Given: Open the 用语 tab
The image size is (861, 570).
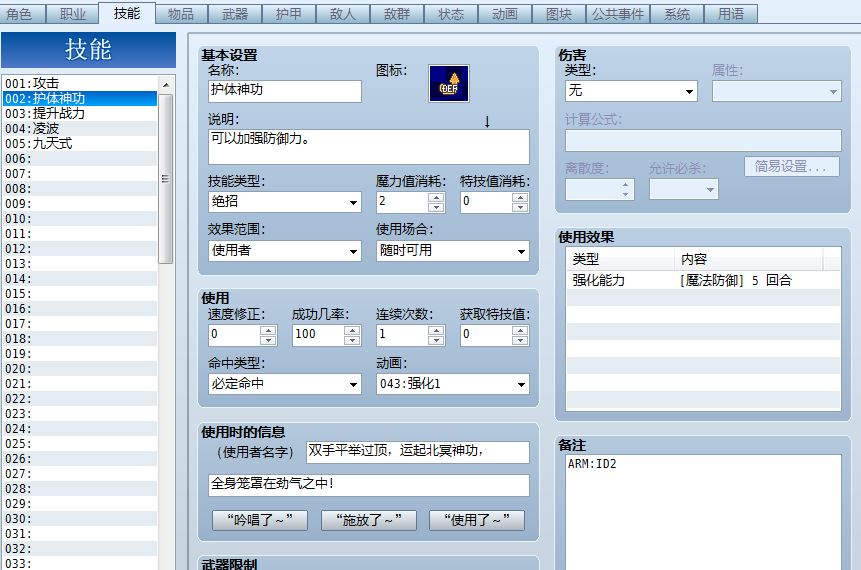Looking at the screenshot, I should (731, 14).
